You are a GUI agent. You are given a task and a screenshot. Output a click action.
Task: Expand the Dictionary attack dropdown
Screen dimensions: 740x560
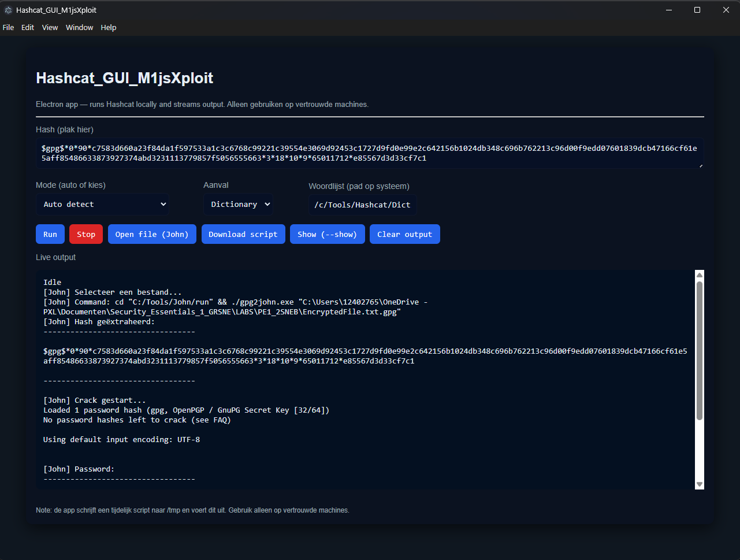(238, 204)
